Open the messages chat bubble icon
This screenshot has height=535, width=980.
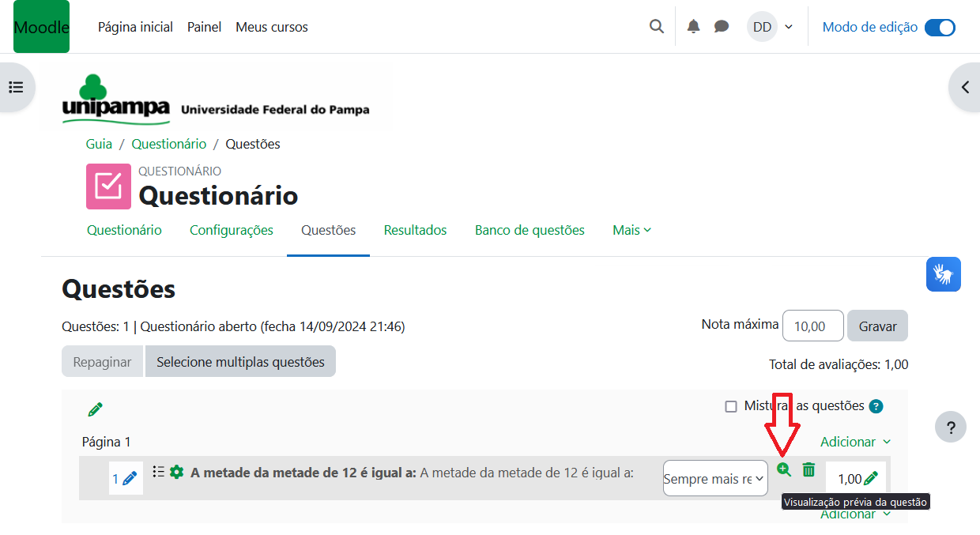pos(721,27)
